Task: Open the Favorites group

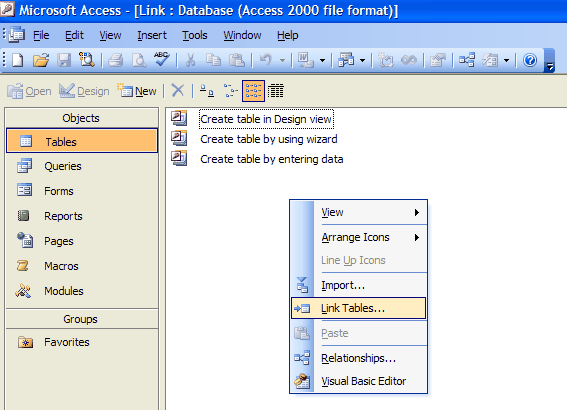Action: point(67,342)
